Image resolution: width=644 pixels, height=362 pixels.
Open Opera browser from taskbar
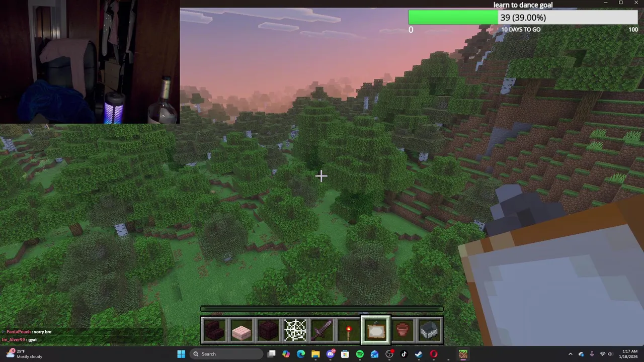pyautogui.click(x=434, y=354)
